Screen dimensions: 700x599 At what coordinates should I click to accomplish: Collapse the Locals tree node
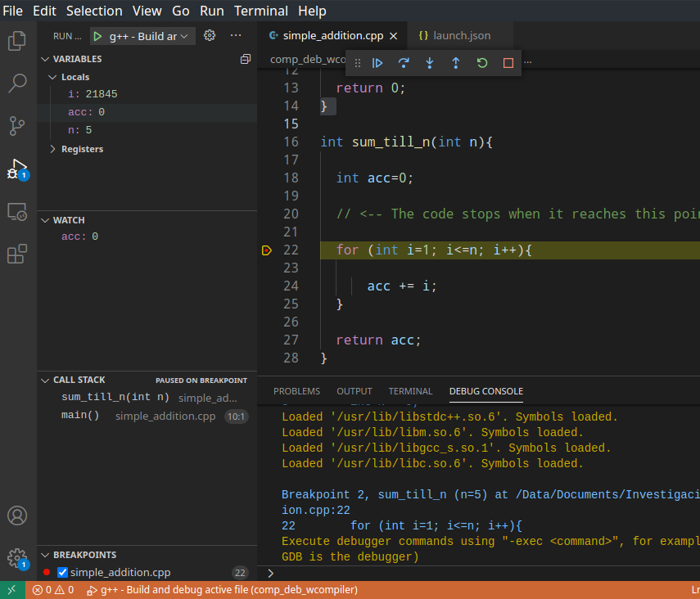point(52,77)
